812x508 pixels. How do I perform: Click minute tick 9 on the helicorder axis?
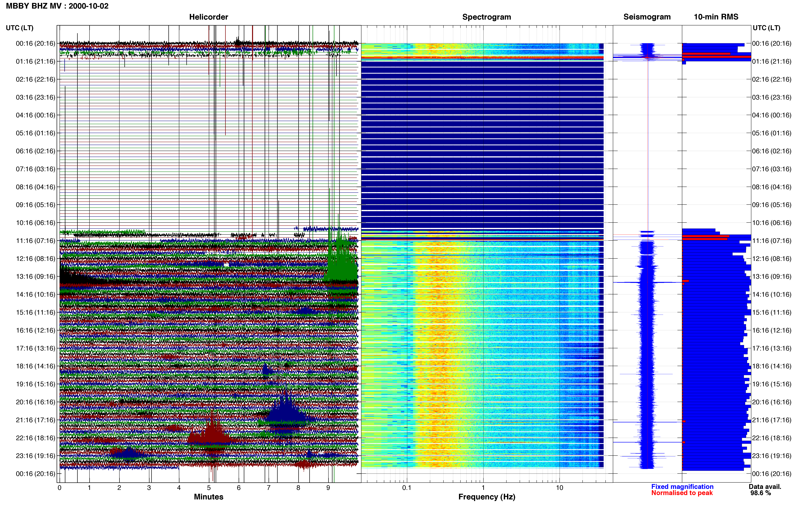(328, 487)
